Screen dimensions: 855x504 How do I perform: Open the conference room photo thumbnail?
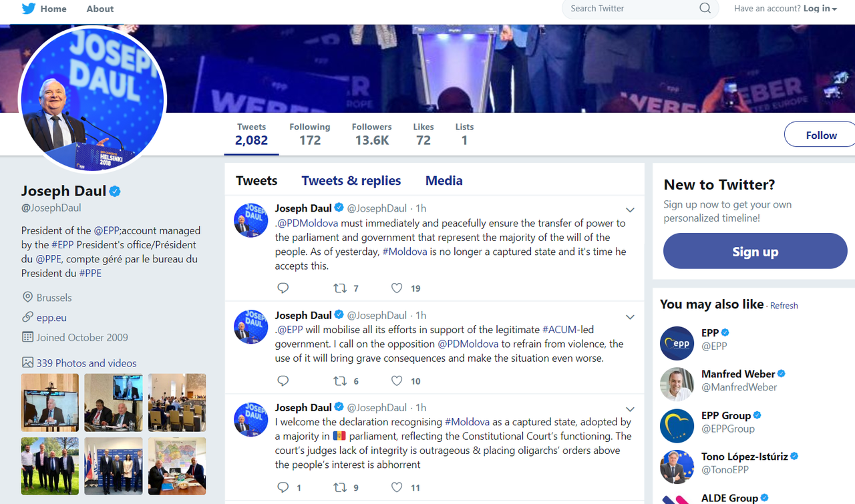[x=177, y=403]
